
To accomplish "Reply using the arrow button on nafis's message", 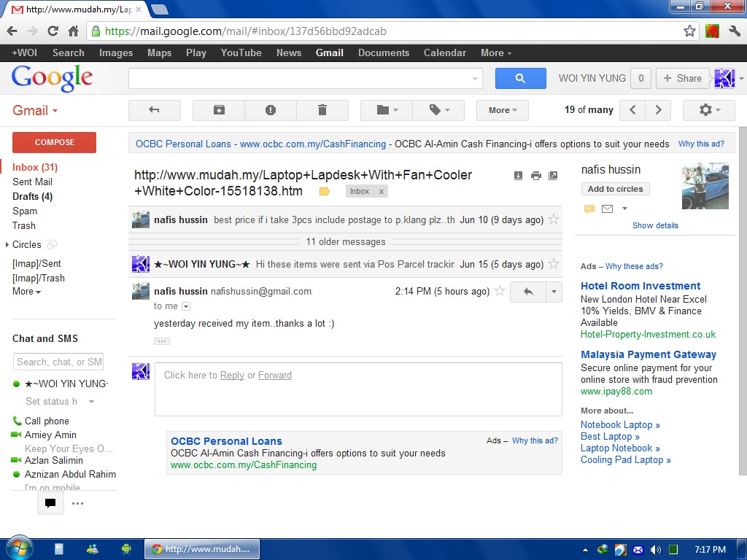I will tap(528, 292).
